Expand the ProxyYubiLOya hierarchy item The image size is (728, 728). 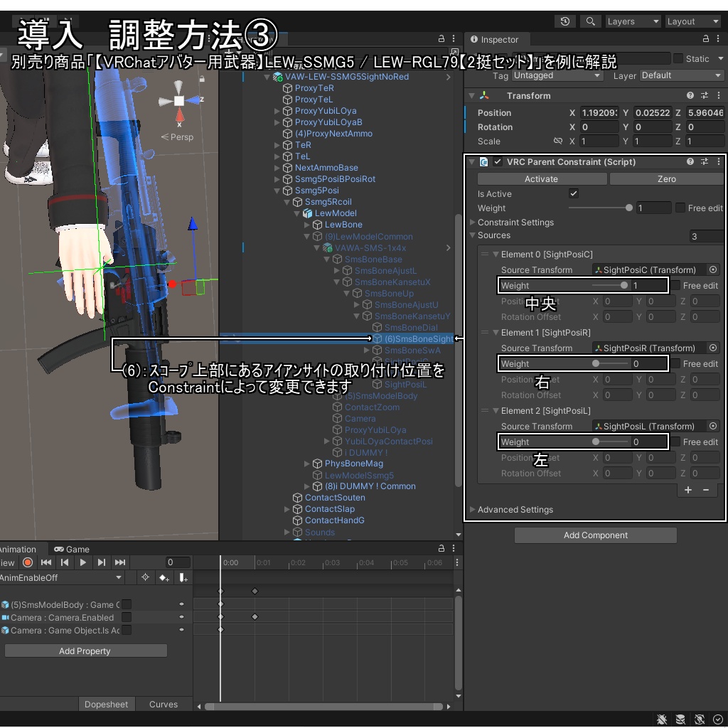[x=277, y=111]
